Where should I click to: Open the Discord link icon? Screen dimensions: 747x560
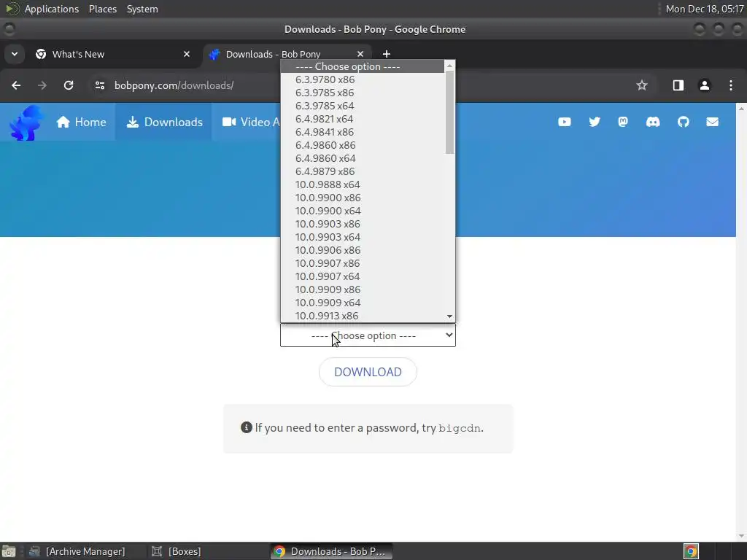click(653, 122)
